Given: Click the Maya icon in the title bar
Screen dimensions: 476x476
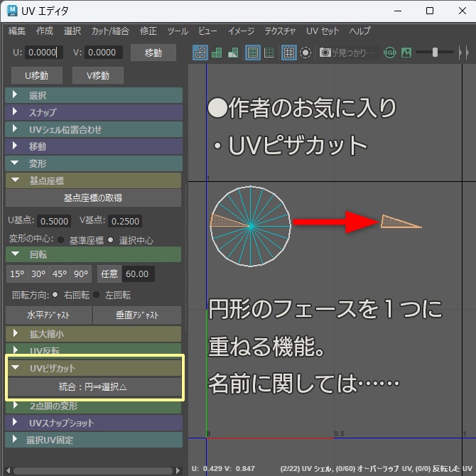Looking at the screenshot, I should [x=12, y=11].
